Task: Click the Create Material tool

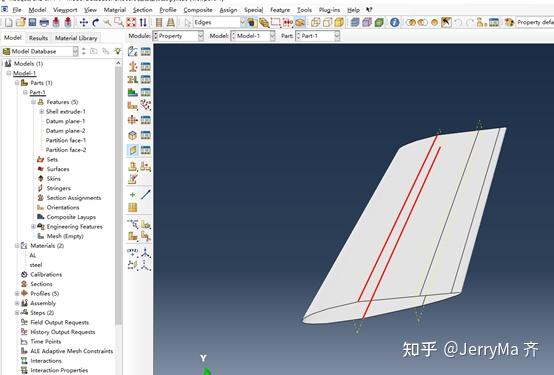Action: tap(132, 51)
